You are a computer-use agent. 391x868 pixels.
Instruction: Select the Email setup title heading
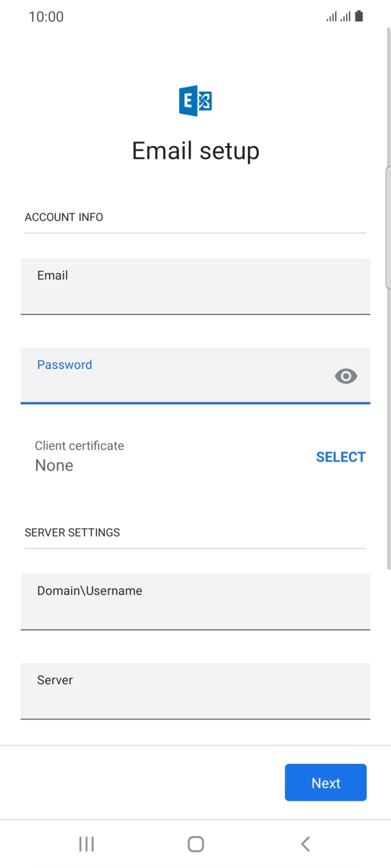tap(195, 150)
